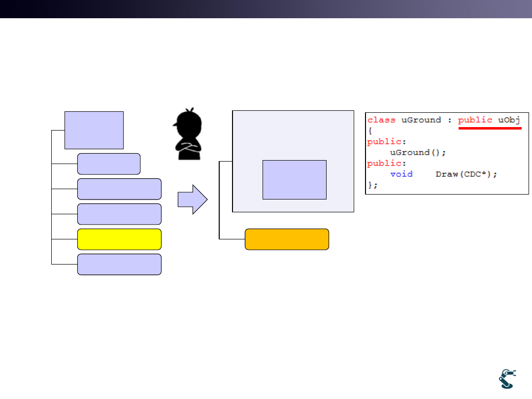The height and width of the screenshot is (399, 532).
Task: Click the blue rectangle inside the large container
Action: pos(295,180)
